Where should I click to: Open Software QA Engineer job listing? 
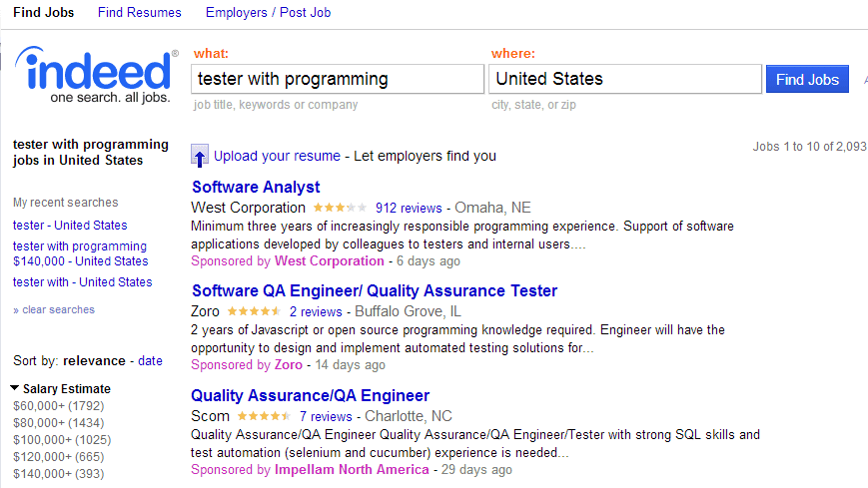(374, 290)
